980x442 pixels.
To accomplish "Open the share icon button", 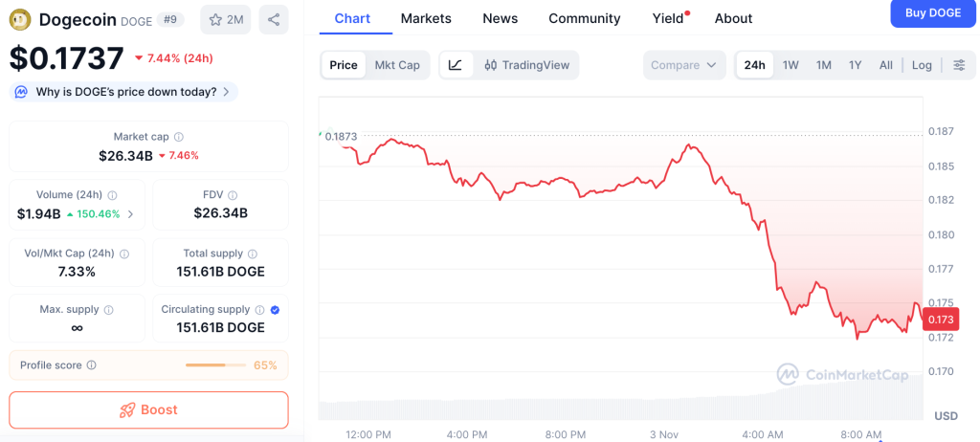I will tap(273, 19).
